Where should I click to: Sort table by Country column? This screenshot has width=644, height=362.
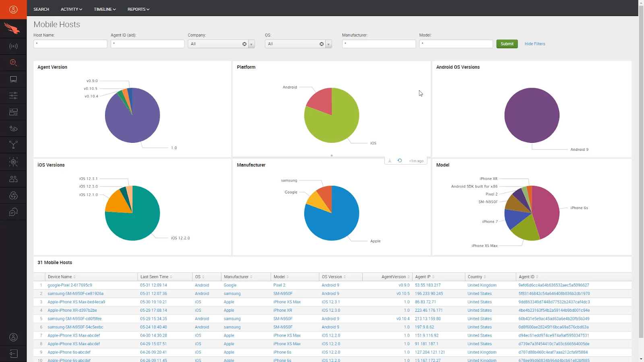click(477, 277)
